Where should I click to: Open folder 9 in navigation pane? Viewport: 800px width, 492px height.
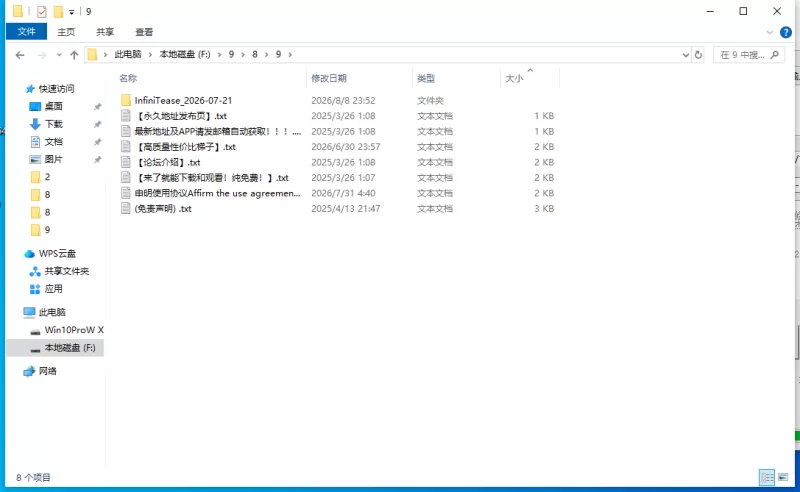click(47, 230)
